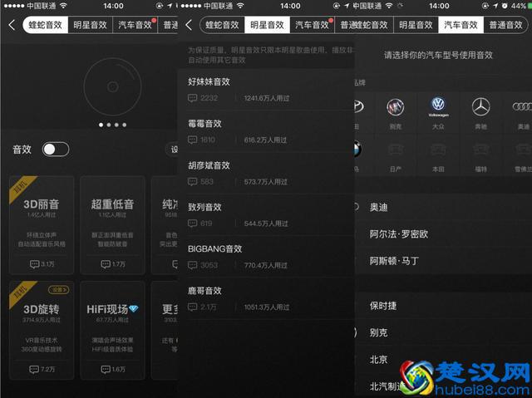Open comments icon under 霉霉音效
The width and height of the screenshot is (532, 398).
click(x=192, y=140)
